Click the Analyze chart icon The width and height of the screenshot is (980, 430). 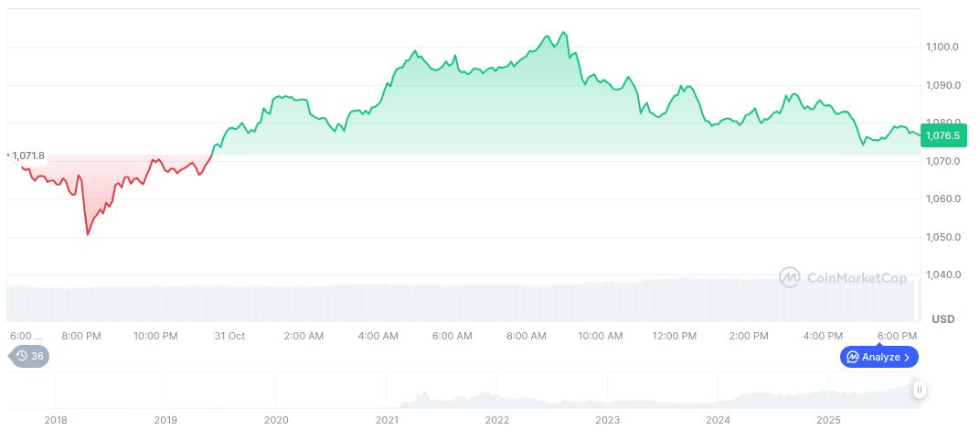click(x=852, y=357)
